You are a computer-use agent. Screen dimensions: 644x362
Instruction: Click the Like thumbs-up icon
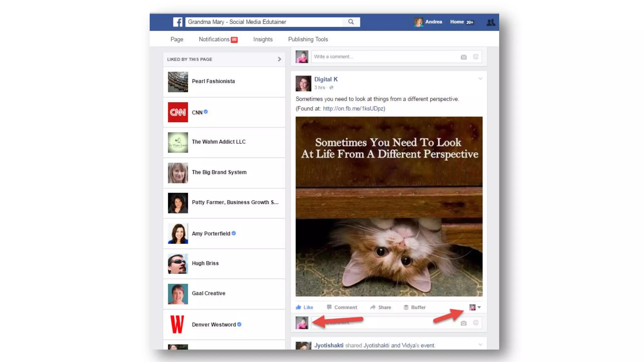point(299,307)
